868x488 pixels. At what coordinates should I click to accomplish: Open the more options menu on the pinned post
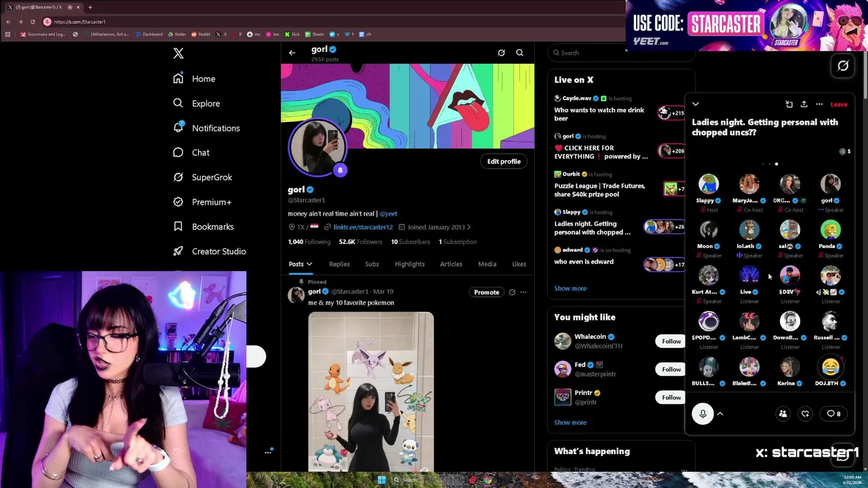[523, 292]
